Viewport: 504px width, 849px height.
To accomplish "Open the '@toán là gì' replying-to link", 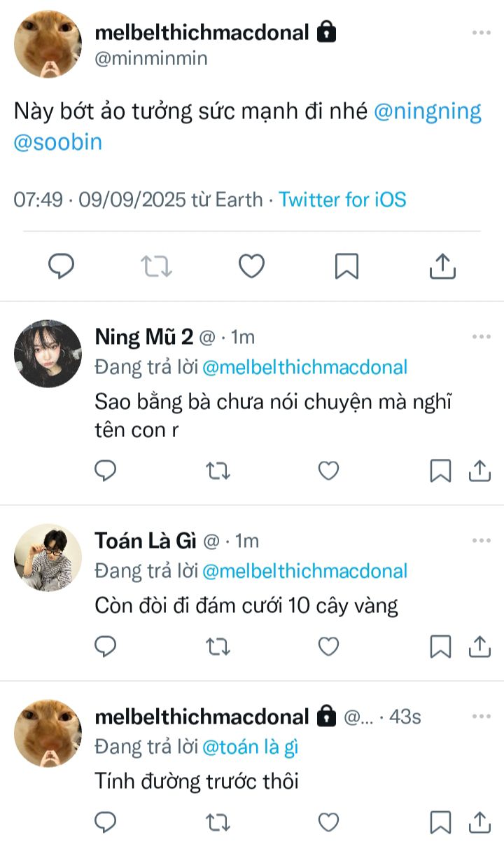I will coord(250,747).
